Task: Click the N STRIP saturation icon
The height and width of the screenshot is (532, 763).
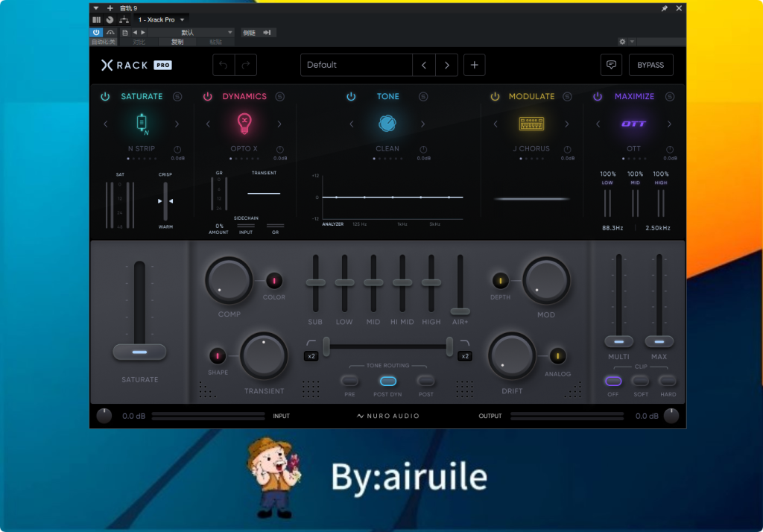Action: click(142, 124)
